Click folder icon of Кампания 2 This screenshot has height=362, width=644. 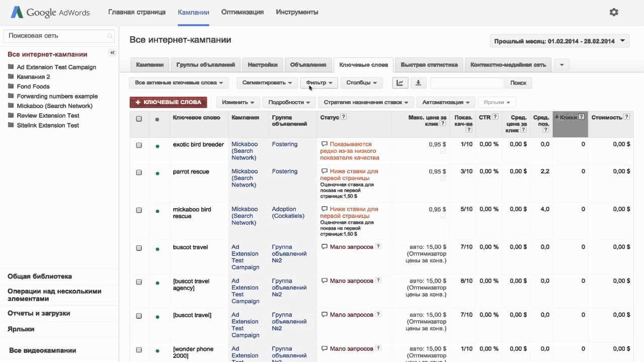11,77
